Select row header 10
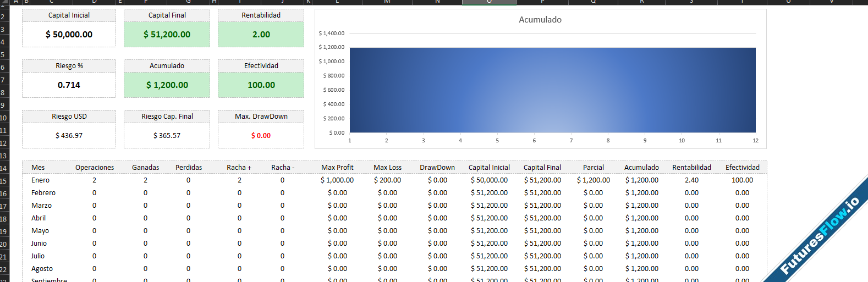 tap(3, 118)
